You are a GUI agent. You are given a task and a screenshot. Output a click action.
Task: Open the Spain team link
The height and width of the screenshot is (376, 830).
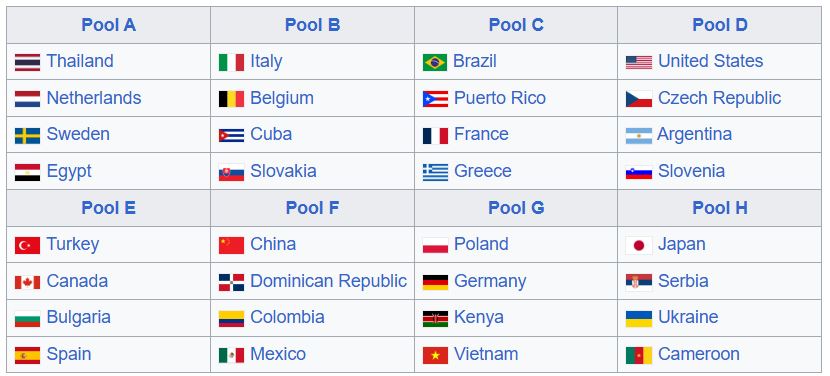pos(69,354)
